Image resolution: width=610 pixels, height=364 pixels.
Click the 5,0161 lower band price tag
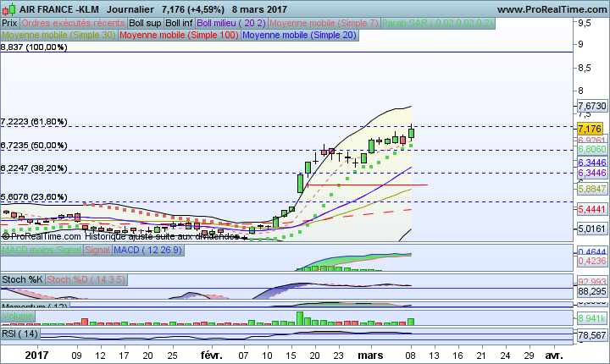(591, 229)
